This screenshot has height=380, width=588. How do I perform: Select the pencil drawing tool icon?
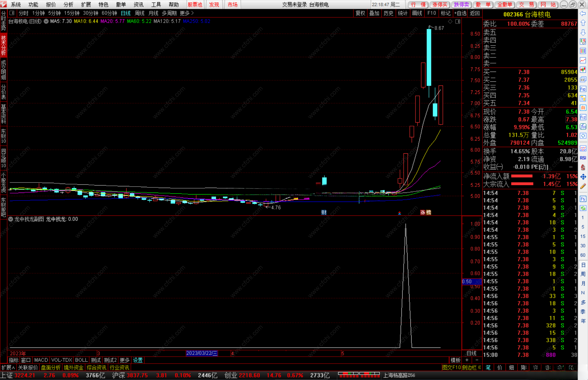click(x=583, y=186)
